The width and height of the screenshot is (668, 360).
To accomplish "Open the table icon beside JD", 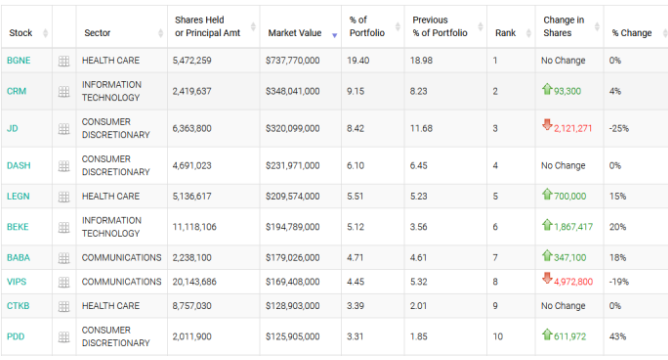I will 64,129.
